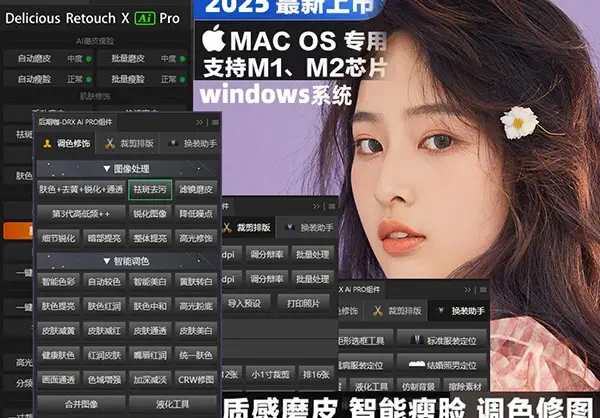
Task: Apply 高光粉底
Action: click(196, 306)
